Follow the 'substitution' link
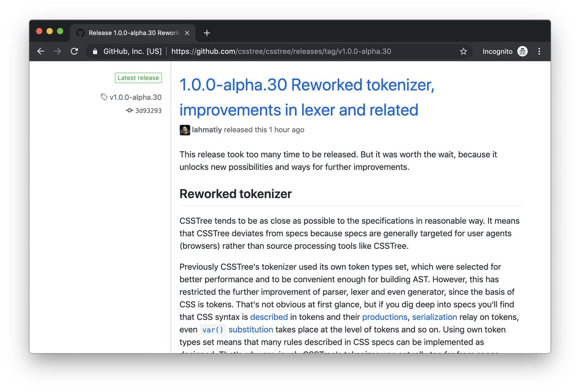 point(251,330)
